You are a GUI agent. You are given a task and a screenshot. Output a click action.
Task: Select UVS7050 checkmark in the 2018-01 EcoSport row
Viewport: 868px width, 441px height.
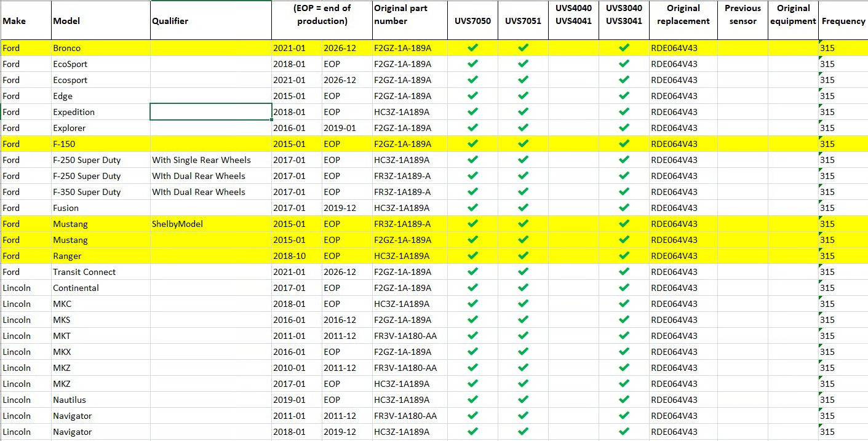472,64
